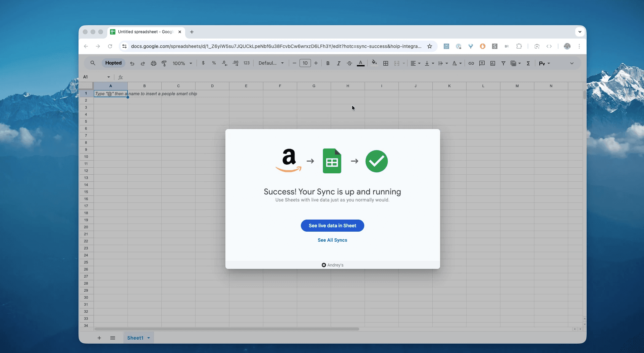
Task: Open the fill color picker
Action: pyautogui.click(x=374, y=63)
